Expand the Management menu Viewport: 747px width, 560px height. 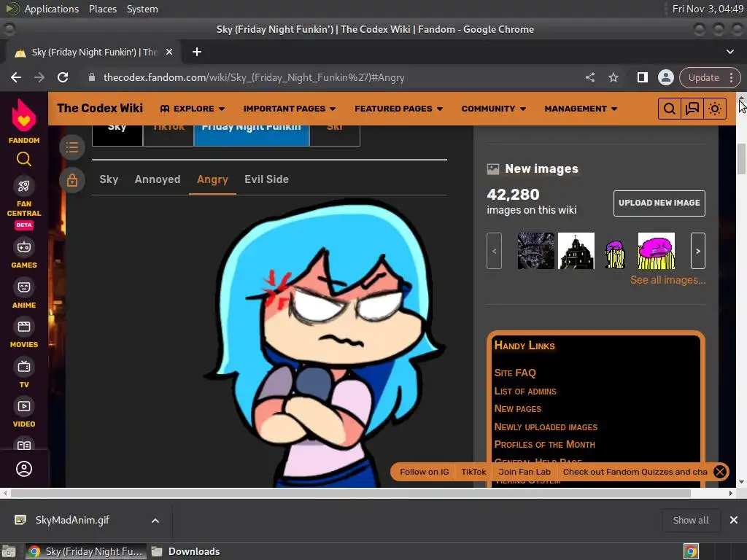tap(581, 109)
